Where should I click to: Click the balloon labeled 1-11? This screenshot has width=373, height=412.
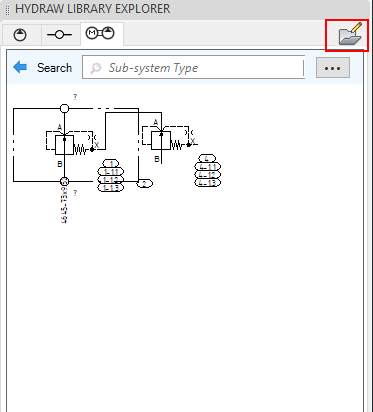click(x=111, y=172)
